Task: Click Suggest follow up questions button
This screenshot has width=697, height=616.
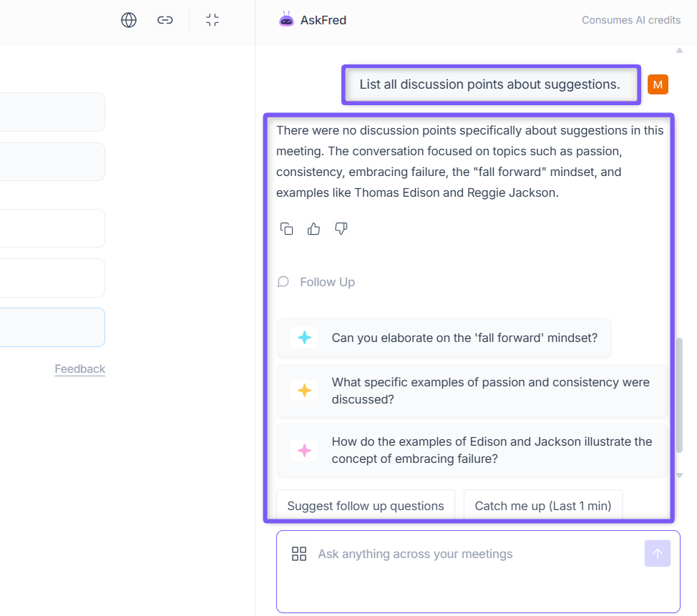Action: pyautogui.click(x=366, y=506)
